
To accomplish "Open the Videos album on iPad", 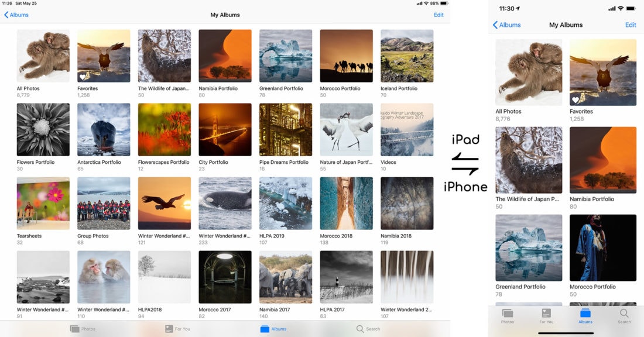I will click(407, 130).
